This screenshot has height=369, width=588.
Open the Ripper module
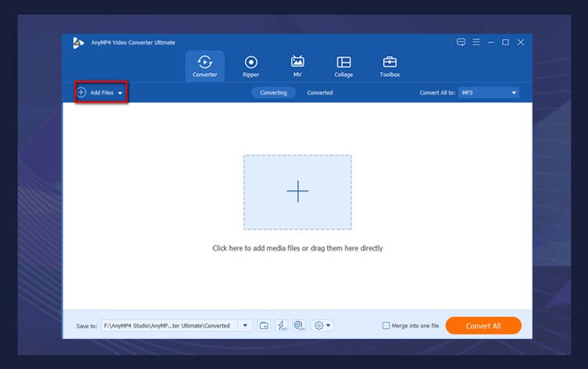coord(251,65)
